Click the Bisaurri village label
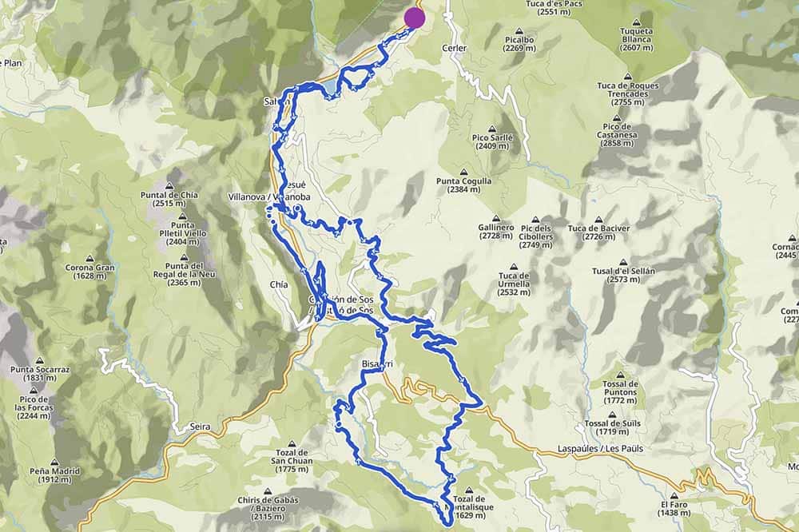The image size is (799, 532). coord(379,364)
